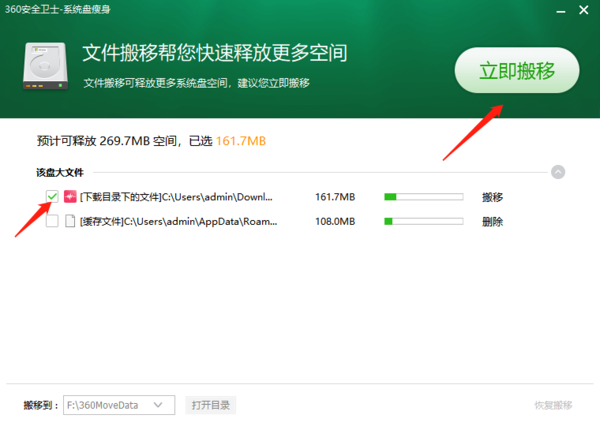Click the pink audio file icon
This screenshot has height=426, width=600.
pos(70,197)
